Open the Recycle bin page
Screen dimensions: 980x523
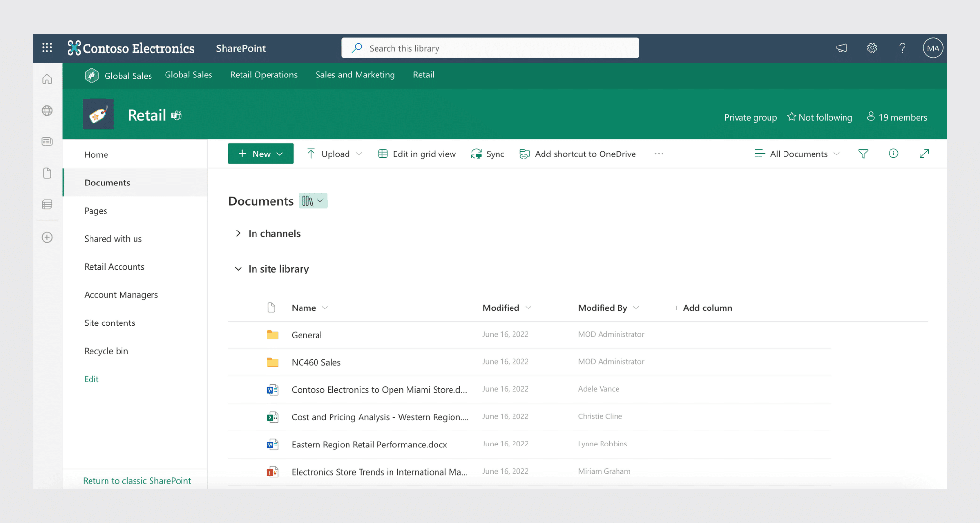coord(106,351)
